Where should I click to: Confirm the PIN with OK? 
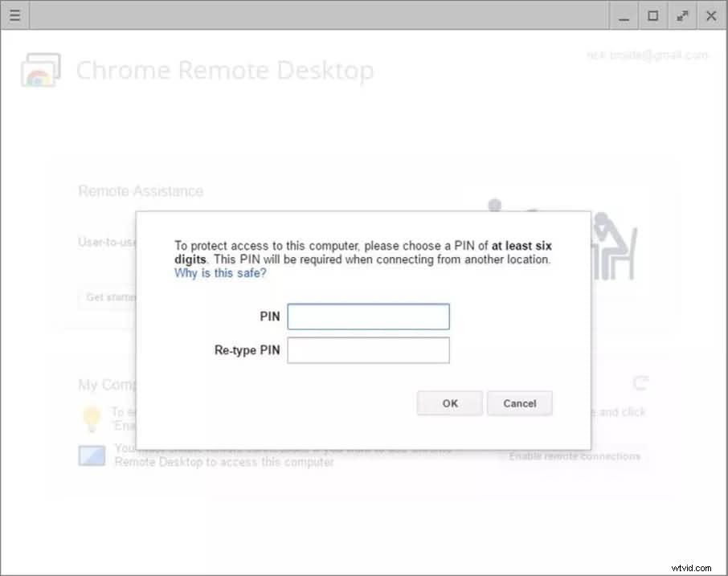tap(449, 403)
